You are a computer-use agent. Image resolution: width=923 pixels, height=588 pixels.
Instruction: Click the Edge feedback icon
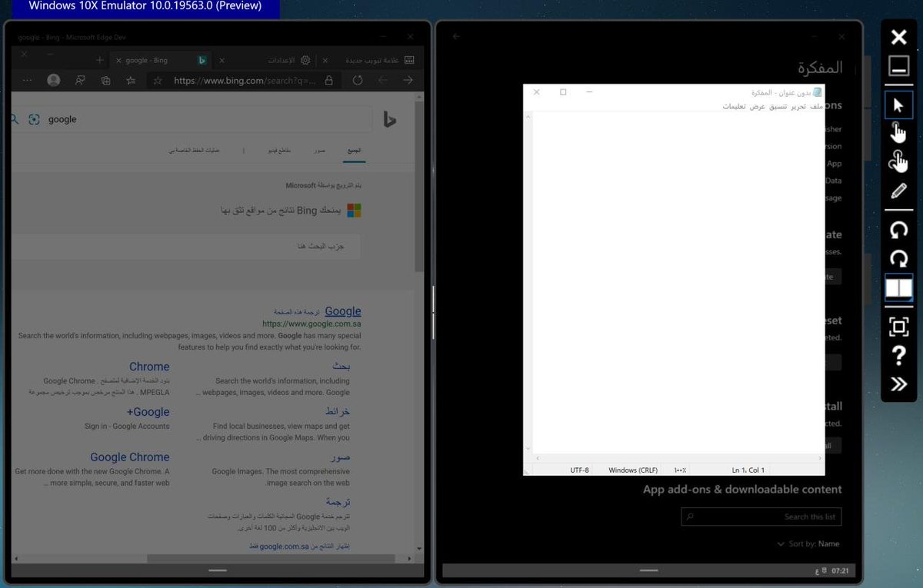pyautogui.click(x=80, y=80)
